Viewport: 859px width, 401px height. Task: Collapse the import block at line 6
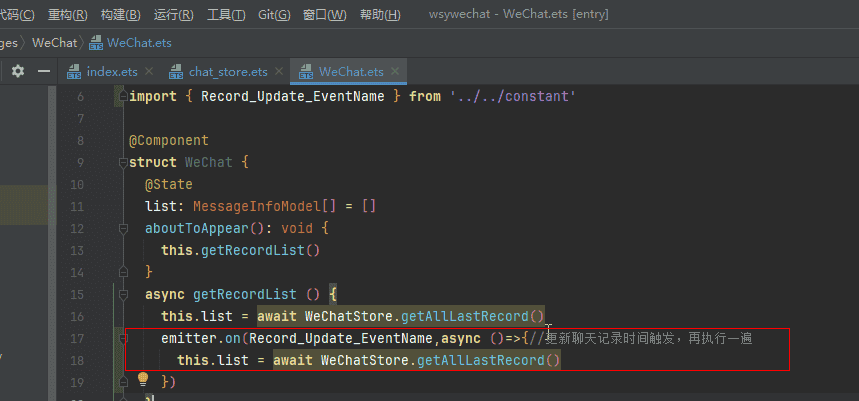(x=122, y=97)
